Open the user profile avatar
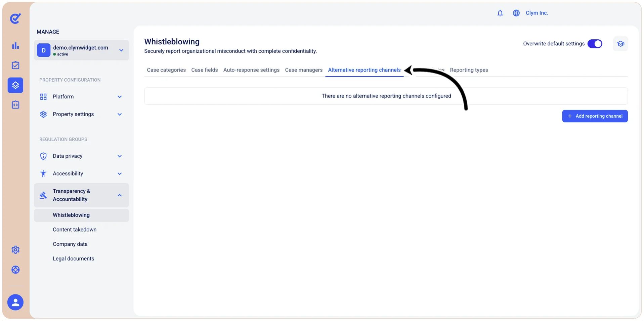The height and width of the screenshot is (321, 644). point(15,302)
